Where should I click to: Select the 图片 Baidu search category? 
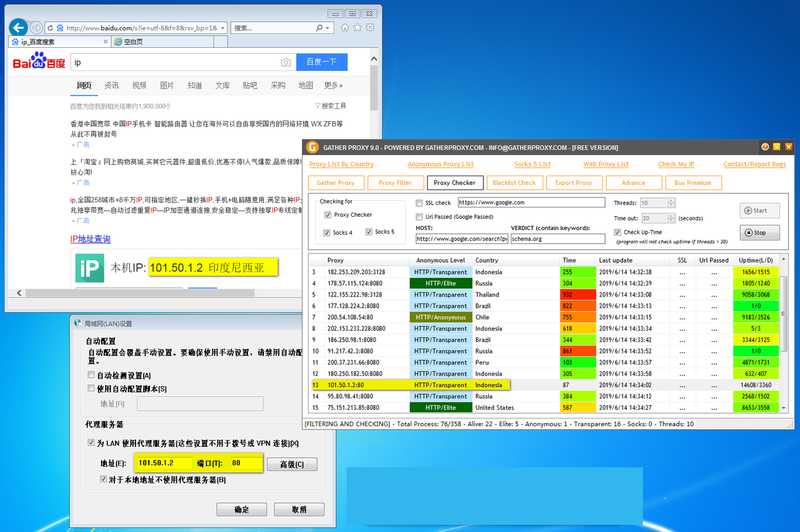point(167,85)
